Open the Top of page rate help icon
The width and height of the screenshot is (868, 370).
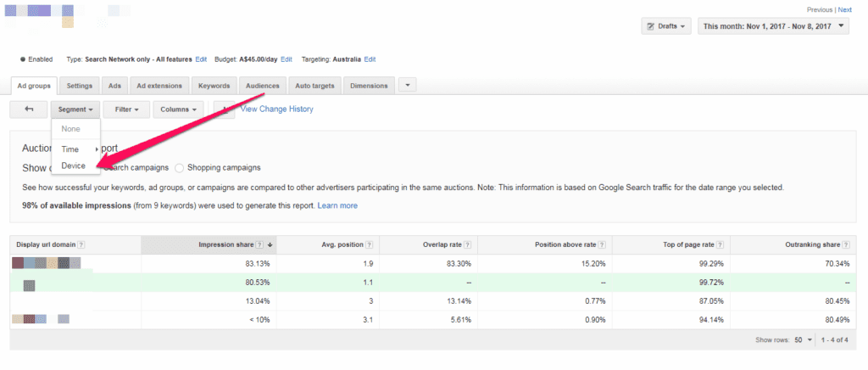coord(720,244)
